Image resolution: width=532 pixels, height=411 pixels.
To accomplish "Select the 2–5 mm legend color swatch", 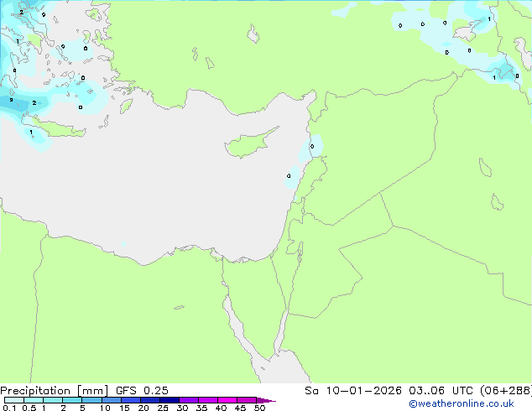I will 72,400.
